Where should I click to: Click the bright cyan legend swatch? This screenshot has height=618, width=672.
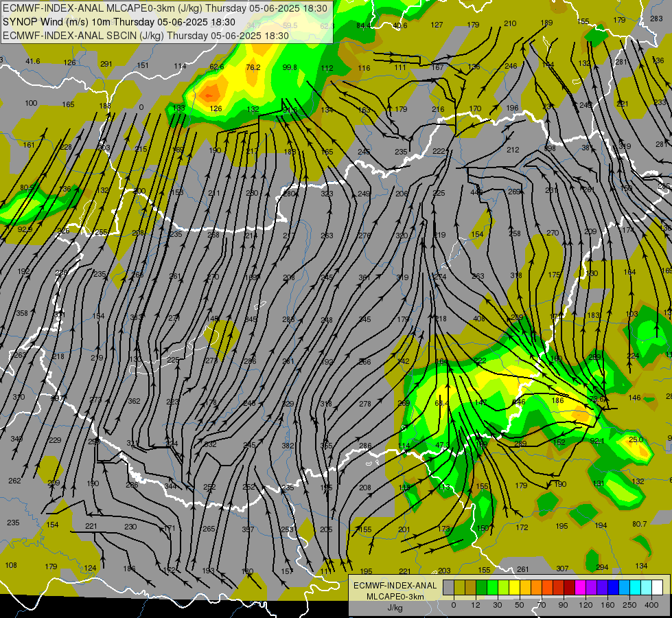pyautogui.click(x=636, y=588)
